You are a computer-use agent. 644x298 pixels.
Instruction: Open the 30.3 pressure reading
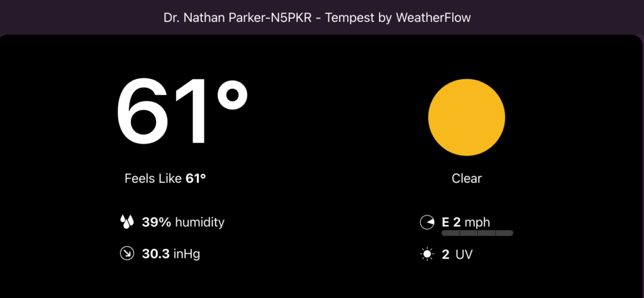click(x=154, y=254)
